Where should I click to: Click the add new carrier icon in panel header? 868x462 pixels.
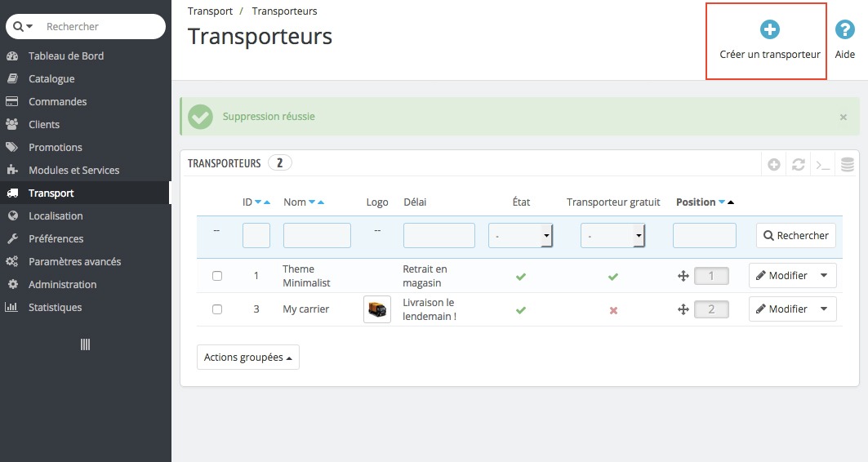point(774,165)
